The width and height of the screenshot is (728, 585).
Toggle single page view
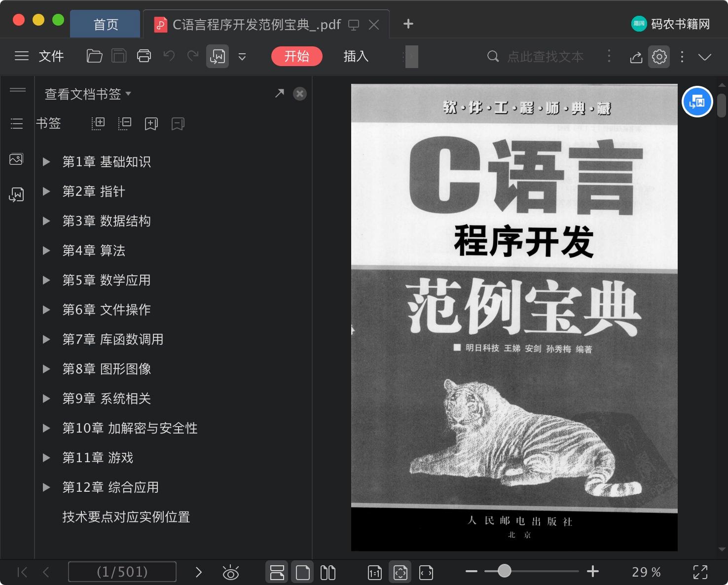tap(303, 572)
